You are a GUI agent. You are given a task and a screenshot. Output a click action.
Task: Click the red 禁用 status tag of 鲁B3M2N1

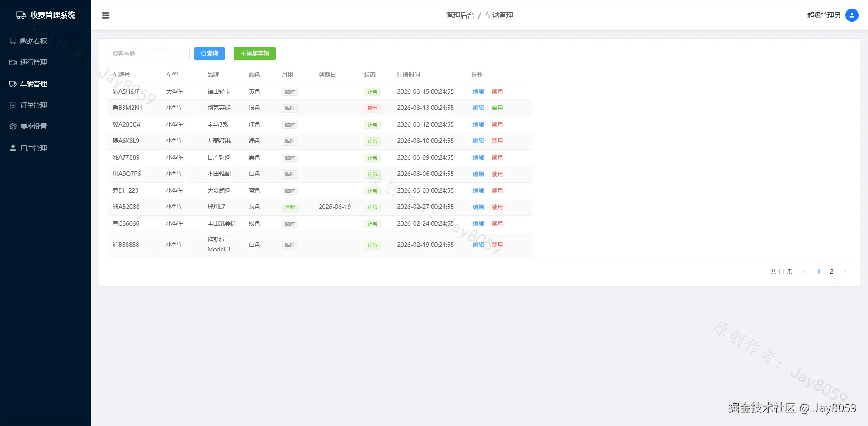click(x=372, y=108)
